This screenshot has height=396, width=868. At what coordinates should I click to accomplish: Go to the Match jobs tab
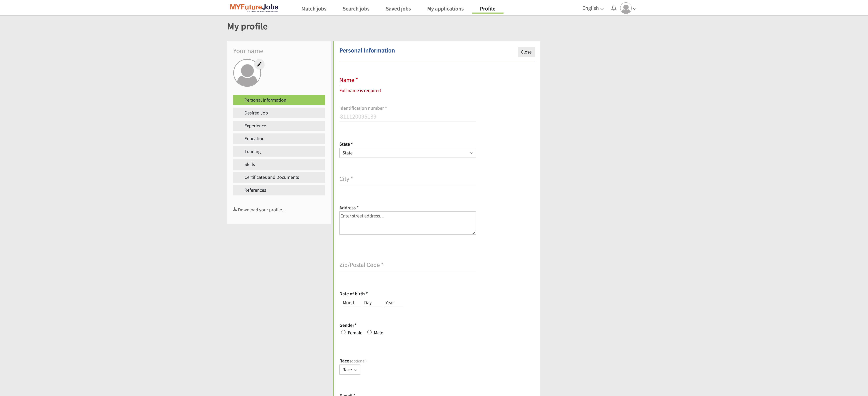pos(313,9)
